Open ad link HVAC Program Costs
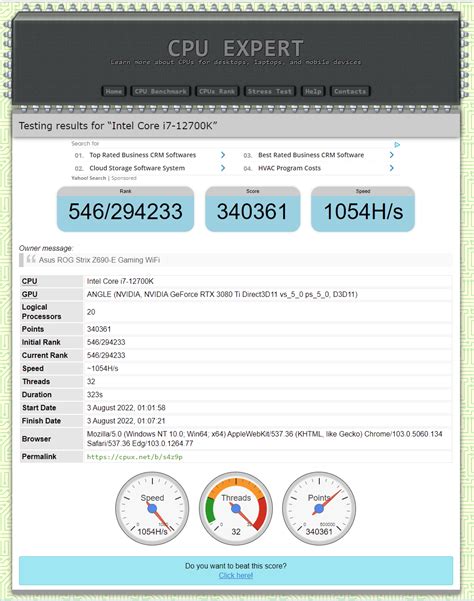The width and height of the screenshot is (474, 601). click(289, 168)
